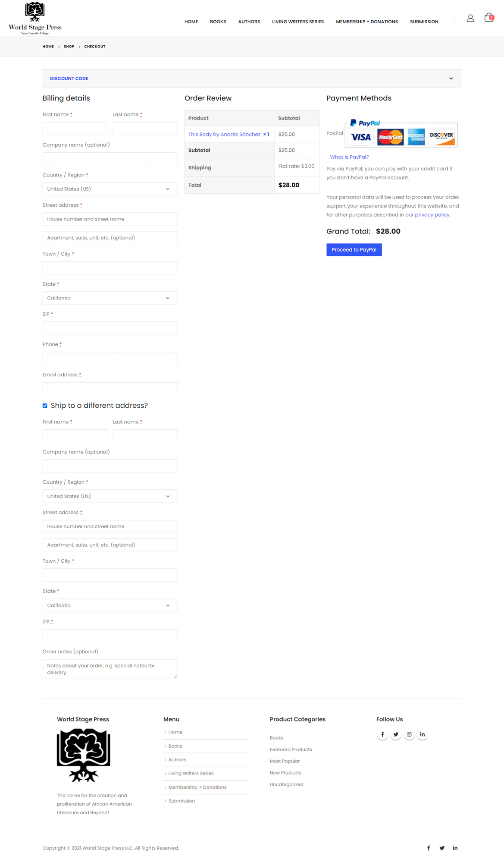Image resolution: width=504 pixels, height=863 pixels.
Task: Open Twitter in the Follow Us section
Action: 395,734
